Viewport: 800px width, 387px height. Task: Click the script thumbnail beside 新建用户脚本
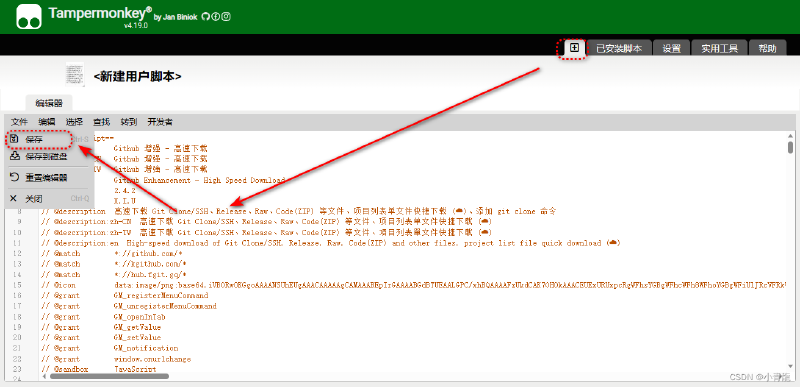(75, 74)
